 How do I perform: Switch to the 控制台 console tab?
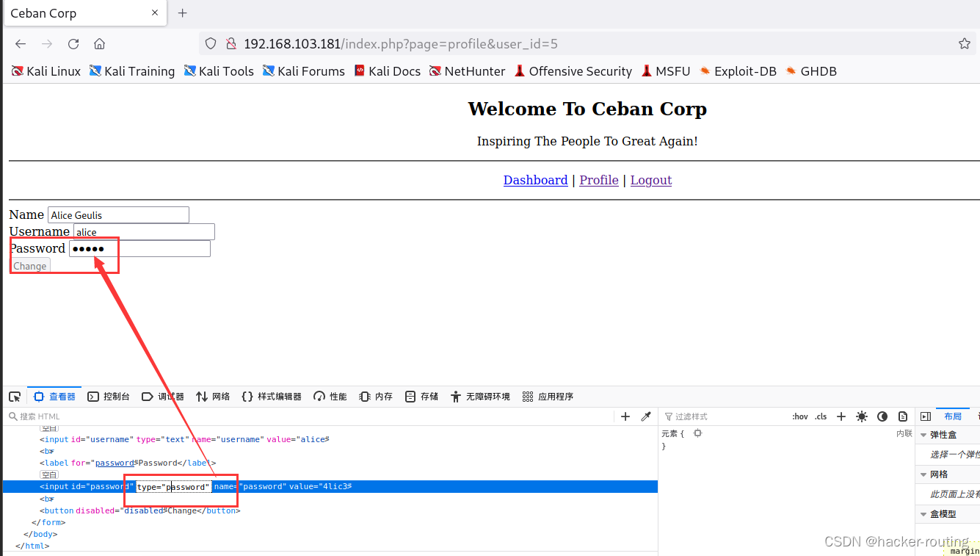109,397
